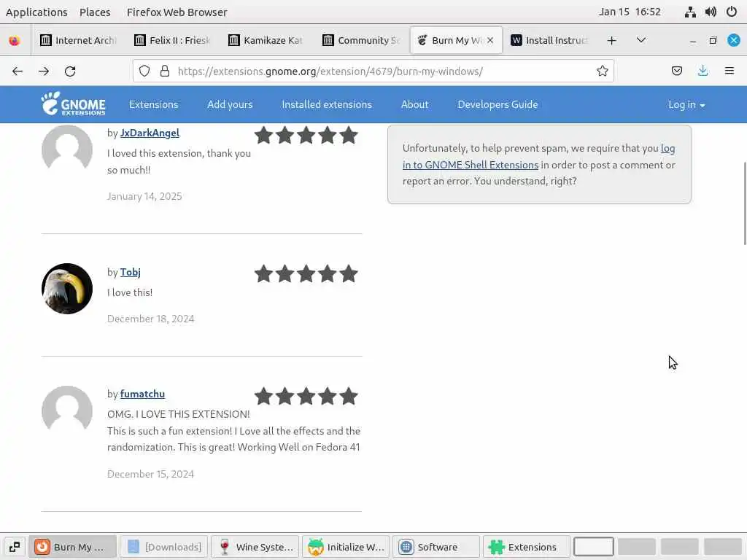Open the Firefox Web Browser menu
Viewport: 747px width, 560px height.
tap(177, 12)
